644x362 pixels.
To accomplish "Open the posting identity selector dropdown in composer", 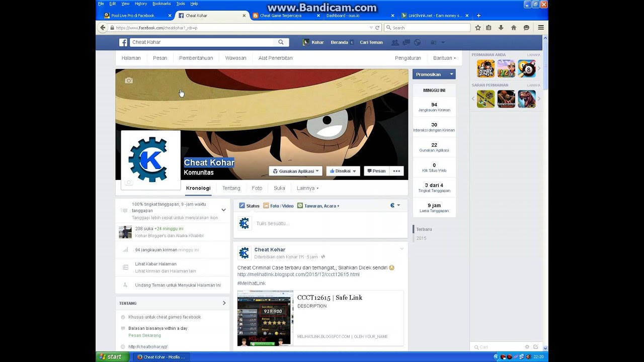I will (x=395, y=206).
